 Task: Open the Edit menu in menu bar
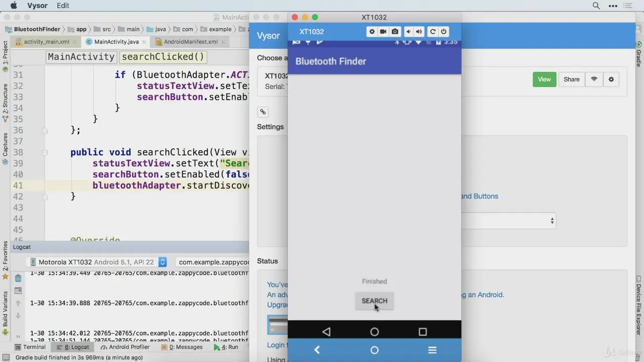pos(63,6)
